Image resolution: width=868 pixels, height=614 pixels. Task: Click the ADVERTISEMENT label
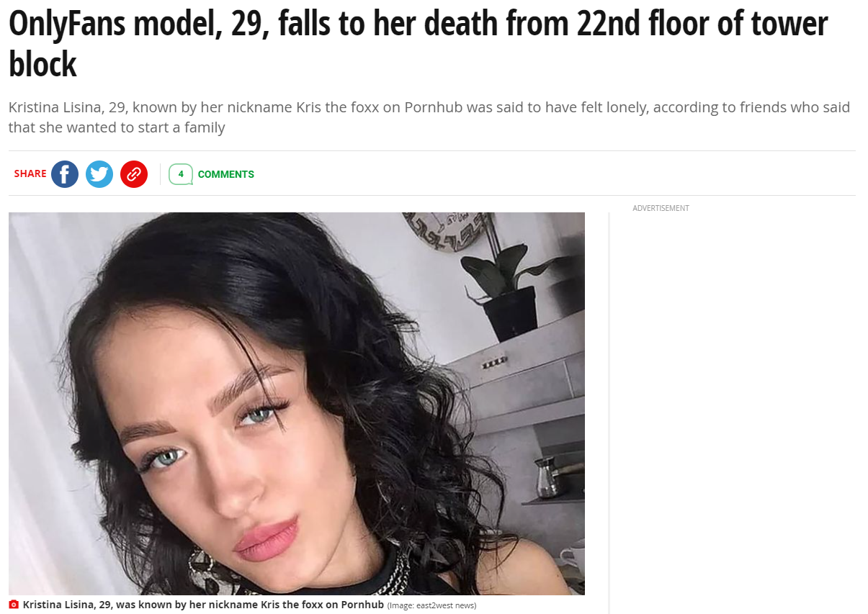coord(661,208)
